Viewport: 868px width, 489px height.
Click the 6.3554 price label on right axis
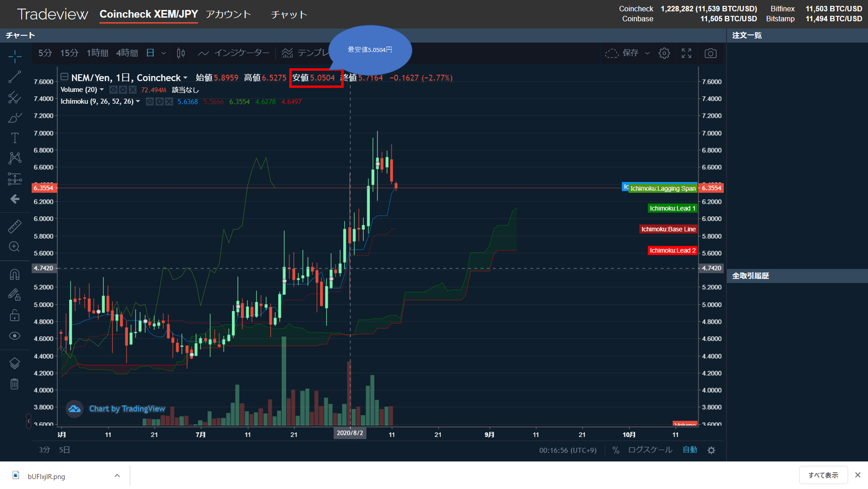(x=711, y=188)
